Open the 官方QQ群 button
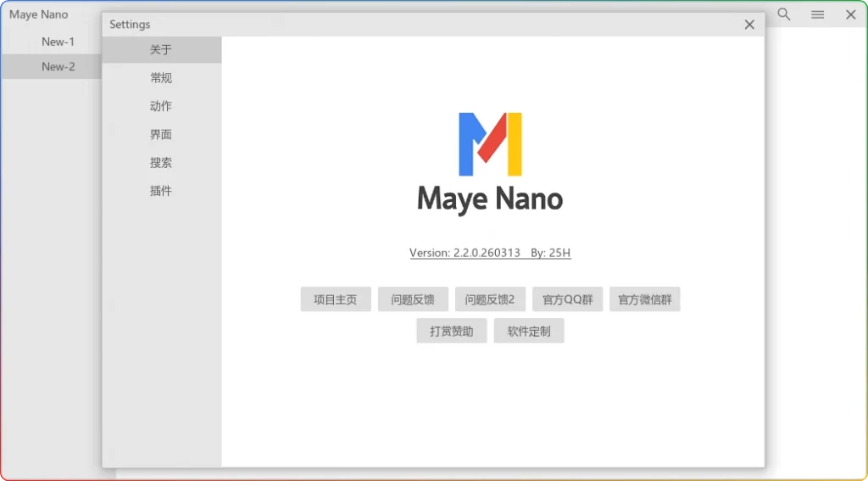This screenshot has width=868, height=481. point(567,299)
